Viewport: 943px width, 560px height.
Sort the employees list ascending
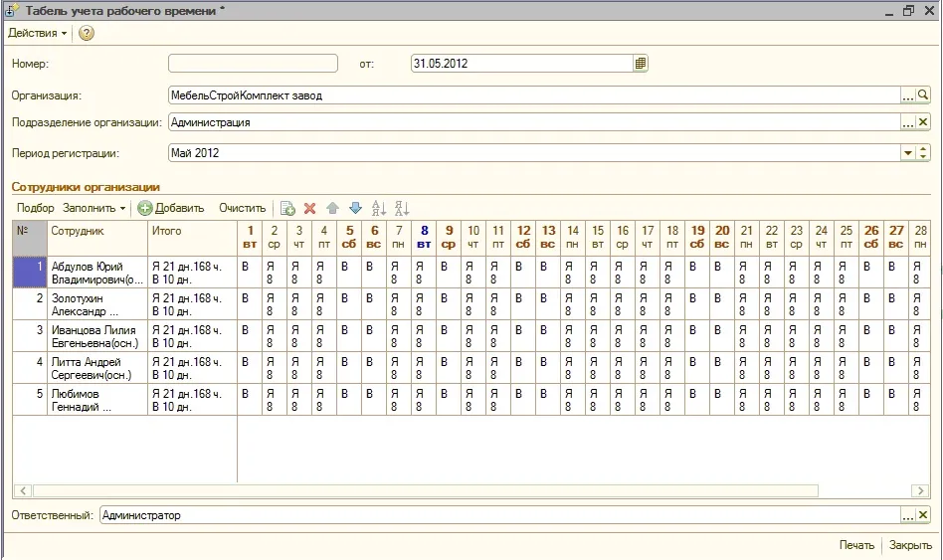[x=378, y=209]
